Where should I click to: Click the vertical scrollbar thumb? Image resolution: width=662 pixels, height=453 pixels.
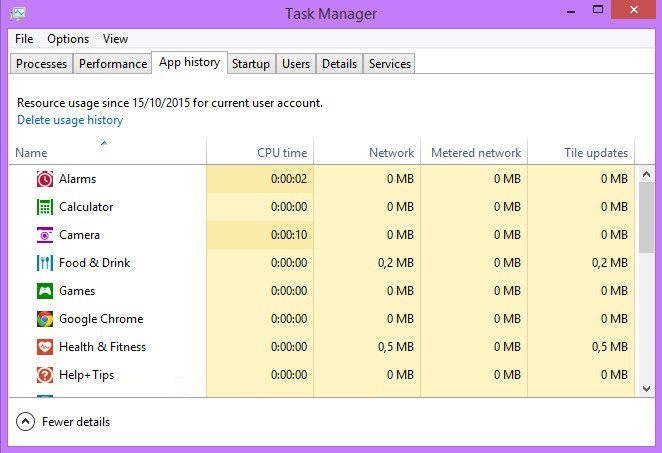(x=646, y=217)
